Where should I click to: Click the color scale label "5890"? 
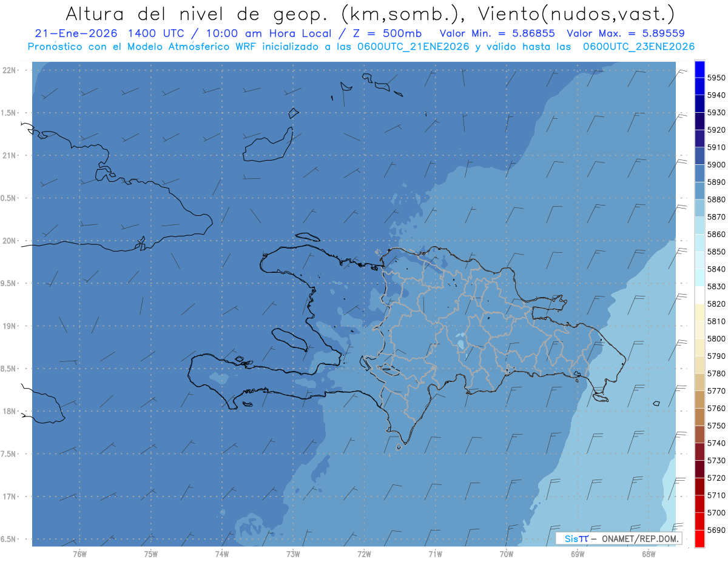[716, 182]
